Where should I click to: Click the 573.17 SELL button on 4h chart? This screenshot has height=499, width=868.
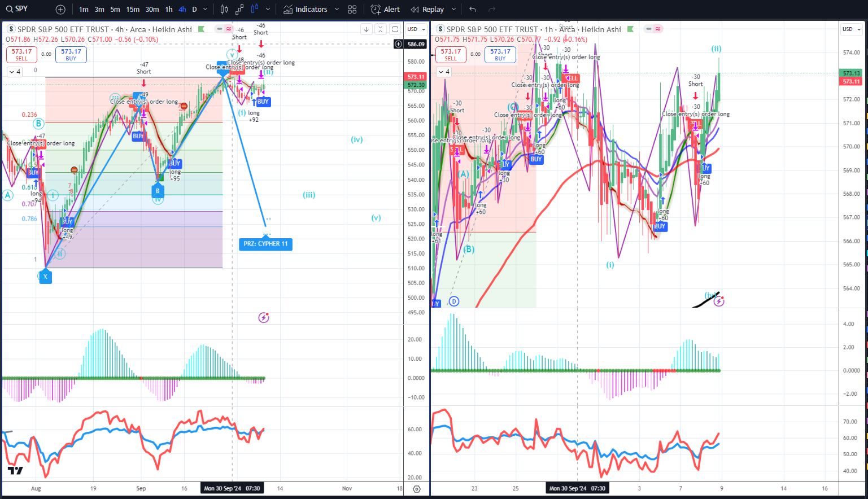(x=21, y=55)
